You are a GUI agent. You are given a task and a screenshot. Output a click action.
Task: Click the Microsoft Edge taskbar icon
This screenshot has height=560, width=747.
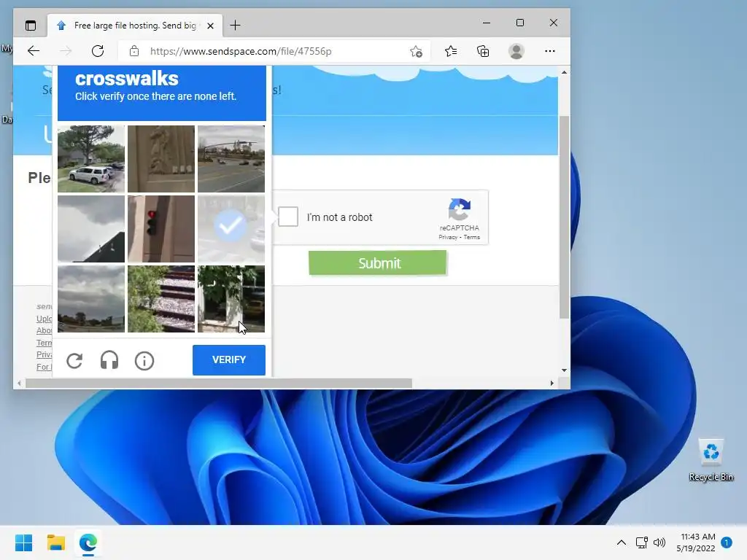(x=88, y=542)
